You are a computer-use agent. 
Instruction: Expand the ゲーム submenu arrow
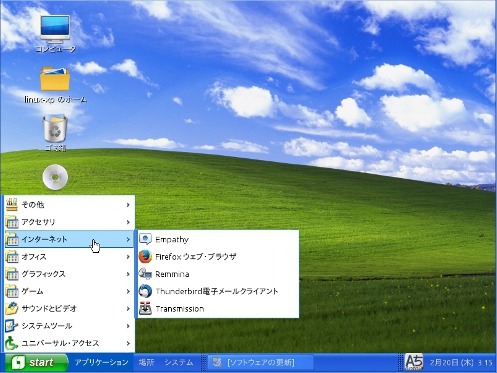(x=128, y=291)
